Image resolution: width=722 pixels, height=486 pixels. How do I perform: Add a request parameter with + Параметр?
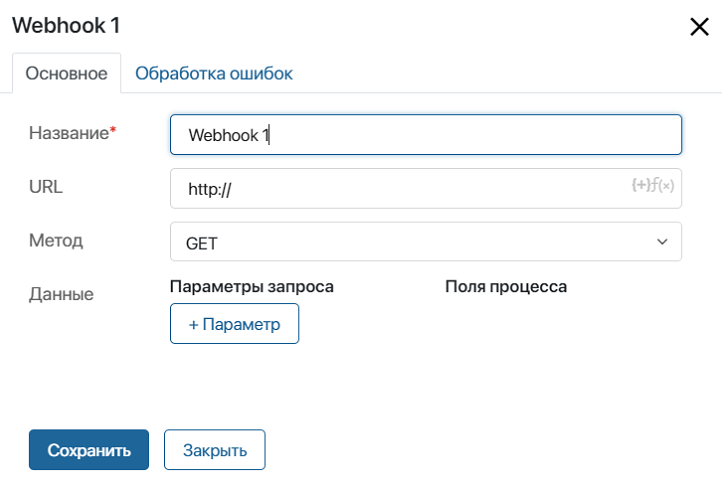234,323
